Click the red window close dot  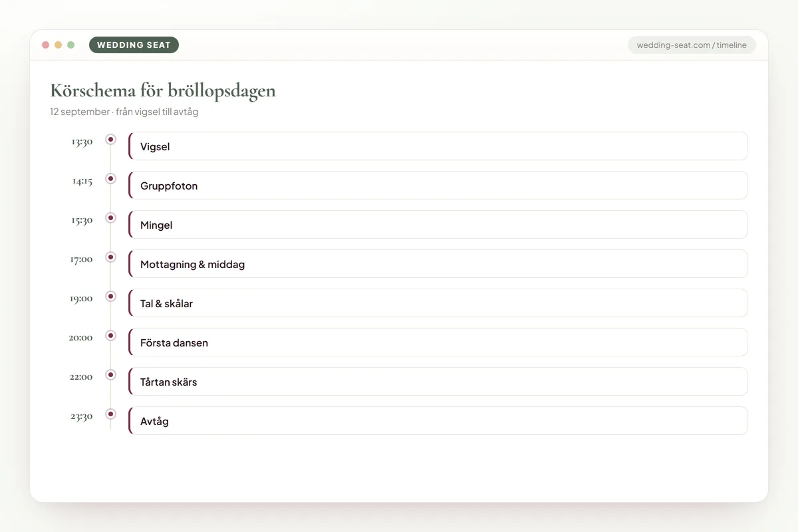[x=46, y=45]
